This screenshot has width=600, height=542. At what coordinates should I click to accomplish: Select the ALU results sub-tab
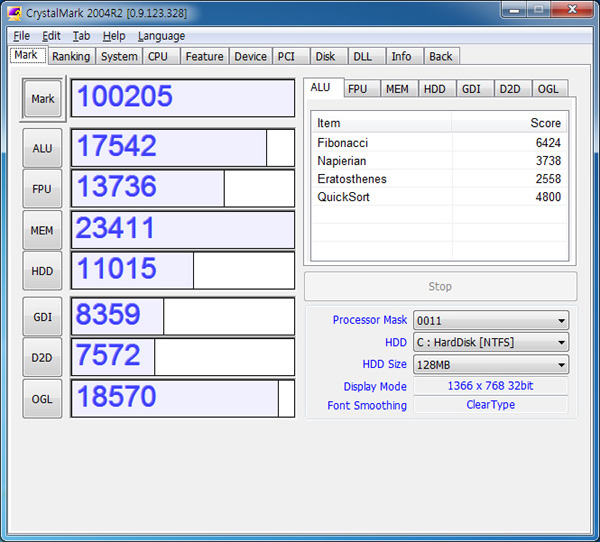click(x=324, y=88)
